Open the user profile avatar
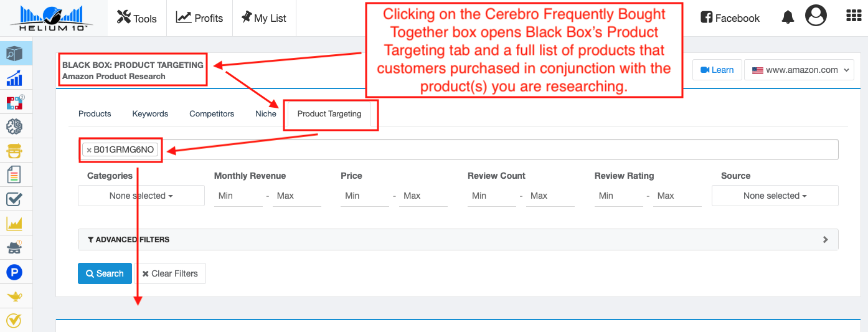 [x=816, y=16]
